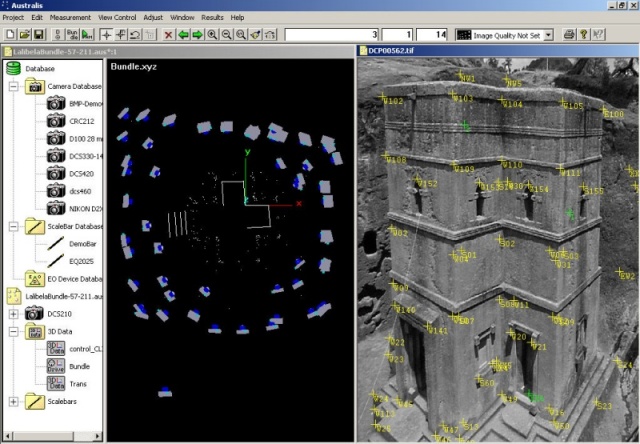Click the New project toolbar icon
640x444 pixels.
click(x=11, y=34)
